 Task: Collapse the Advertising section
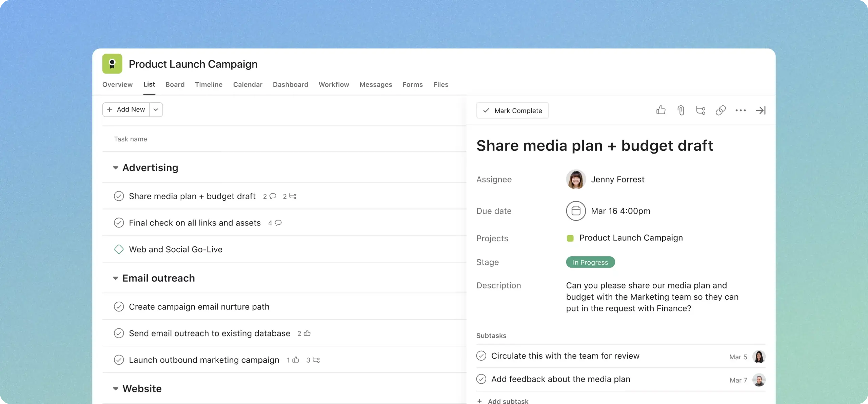pos(115,168)
